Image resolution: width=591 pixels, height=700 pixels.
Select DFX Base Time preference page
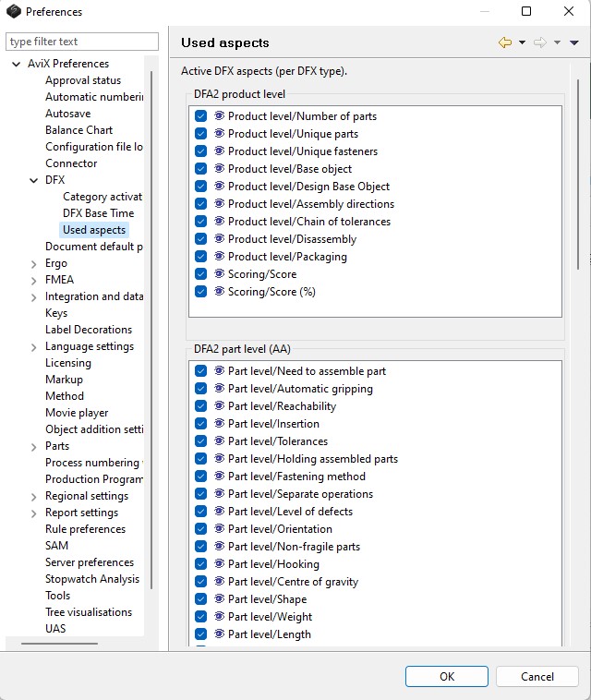98,213
